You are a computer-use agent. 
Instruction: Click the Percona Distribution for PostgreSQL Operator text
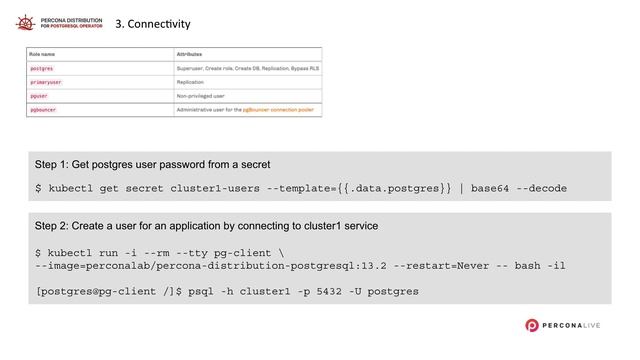[x=71, y=23]
